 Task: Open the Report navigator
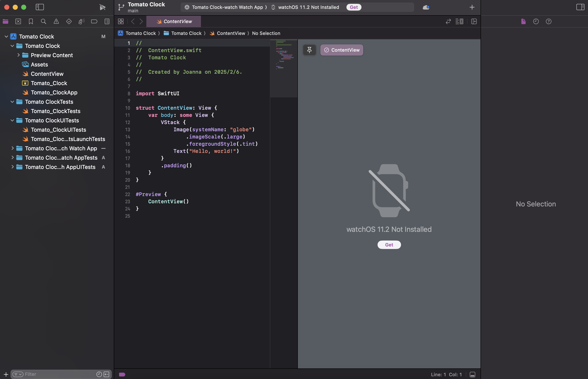(107, 21)
